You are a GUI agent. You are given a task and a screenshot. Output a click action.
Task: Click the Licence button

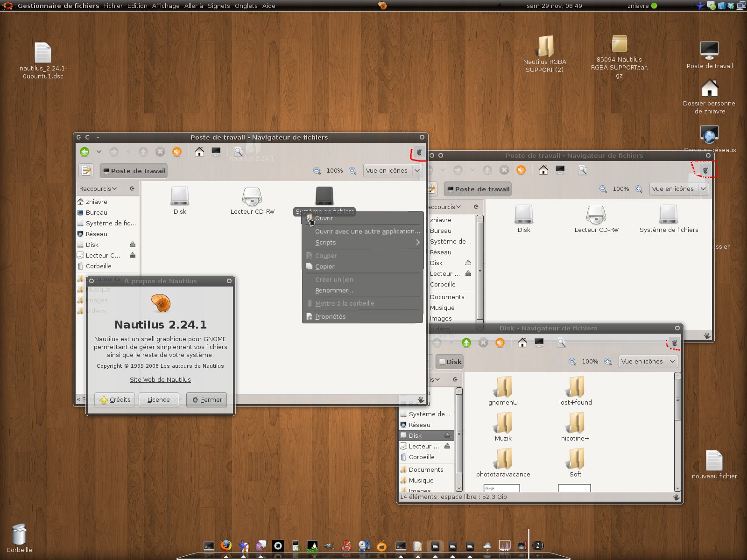pos(159,400)
